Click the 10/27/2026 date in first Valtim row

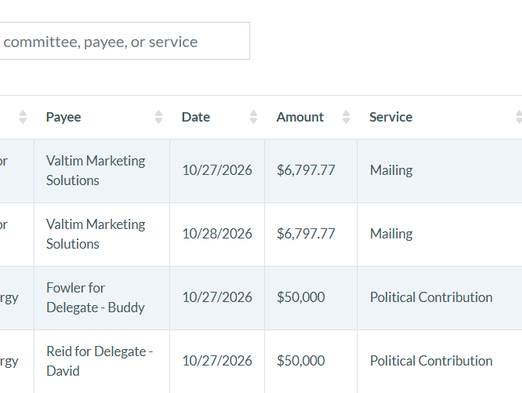coord(217,170)
